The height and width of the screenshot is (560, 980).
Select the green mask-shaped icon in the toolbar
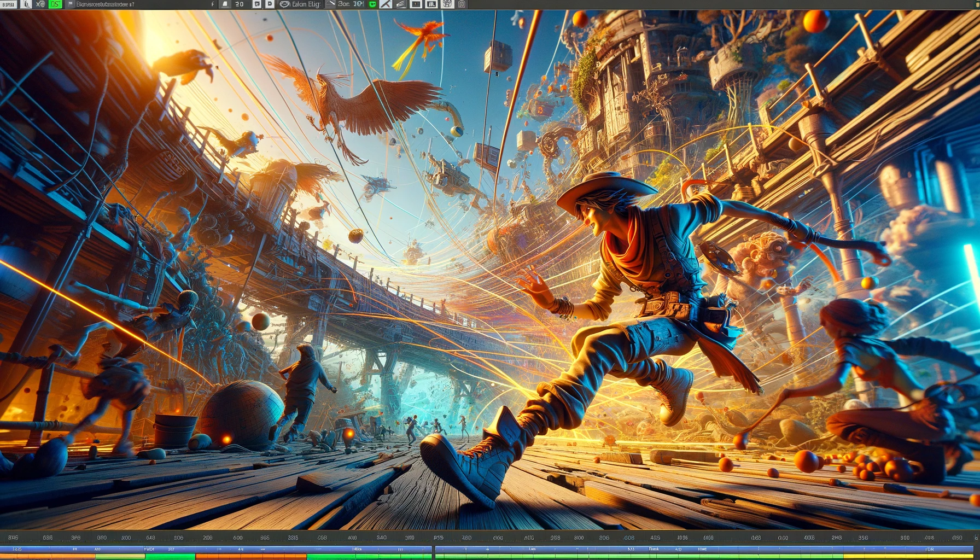pos(373,4)
